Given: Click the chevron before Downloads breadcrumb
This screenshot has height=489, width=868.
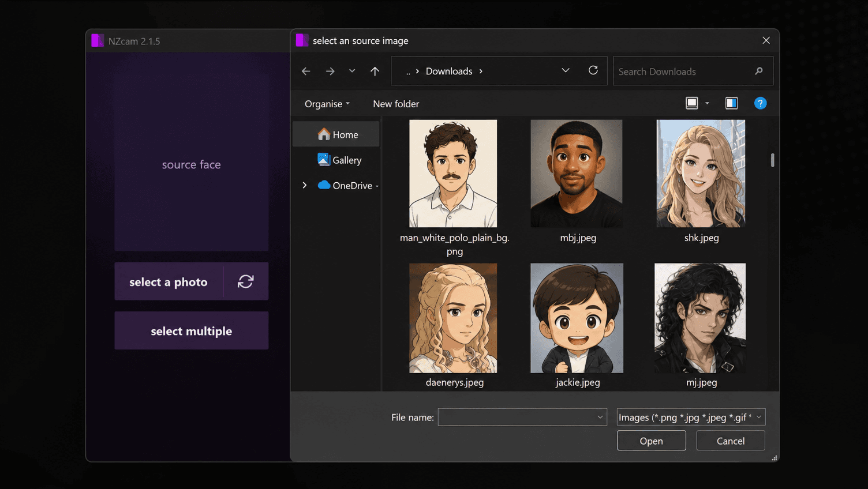Looking at the screenshot, I should point(417,71).
